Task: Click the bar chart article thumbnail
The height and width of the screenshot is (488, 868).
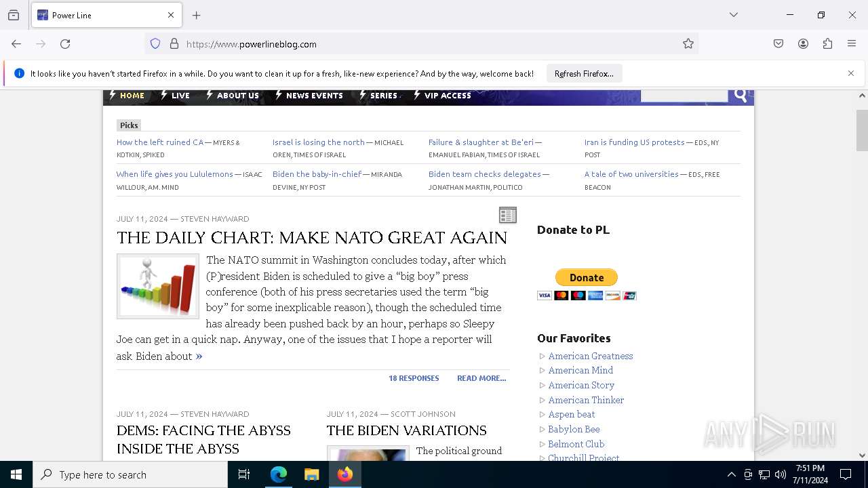Action: (158, 287)
